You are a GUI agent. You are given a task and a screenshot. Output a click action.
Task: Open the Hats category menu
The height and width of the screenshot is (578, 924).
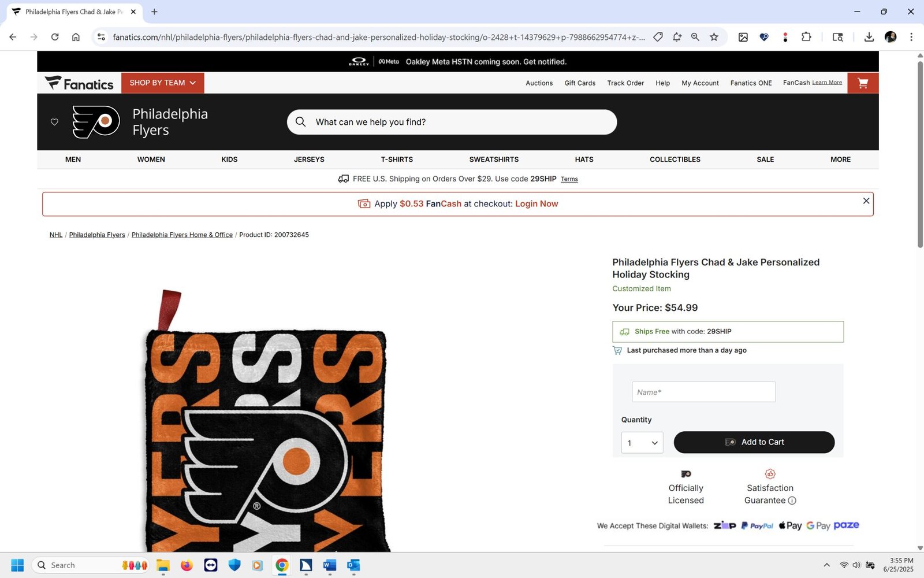coord(584,160)
